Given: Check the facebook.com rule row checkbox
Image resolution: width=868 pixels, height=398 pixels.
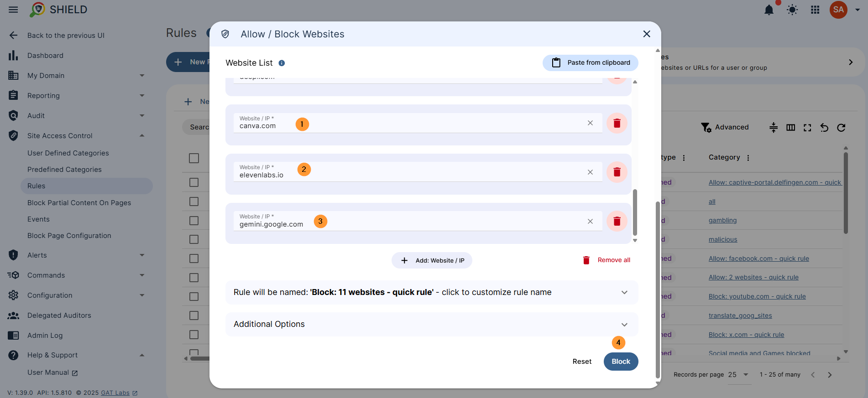Looking at the screenshot, I should tap(194, 258).
